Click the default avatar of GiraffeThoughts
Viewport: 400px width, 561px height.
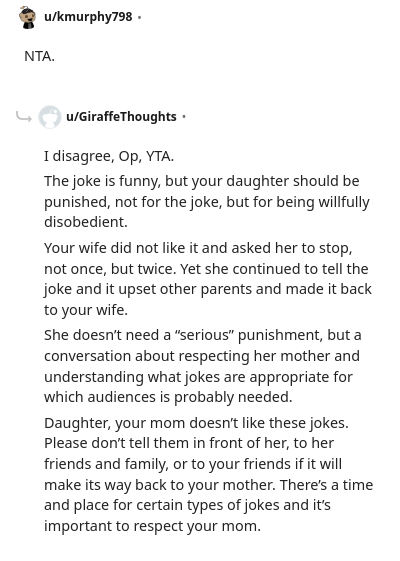(50, 117)
